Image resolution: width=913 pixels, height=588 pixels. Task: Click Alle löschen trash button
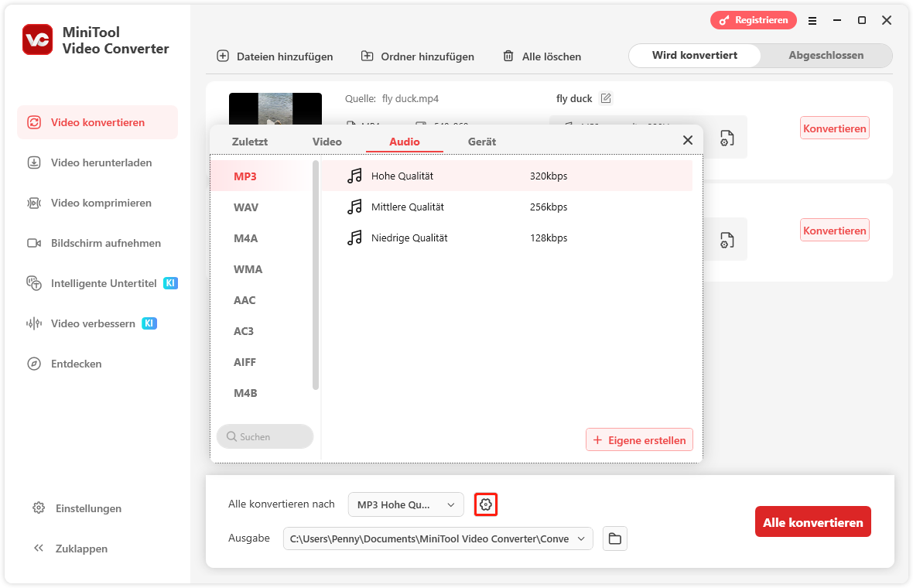point(542,56)
